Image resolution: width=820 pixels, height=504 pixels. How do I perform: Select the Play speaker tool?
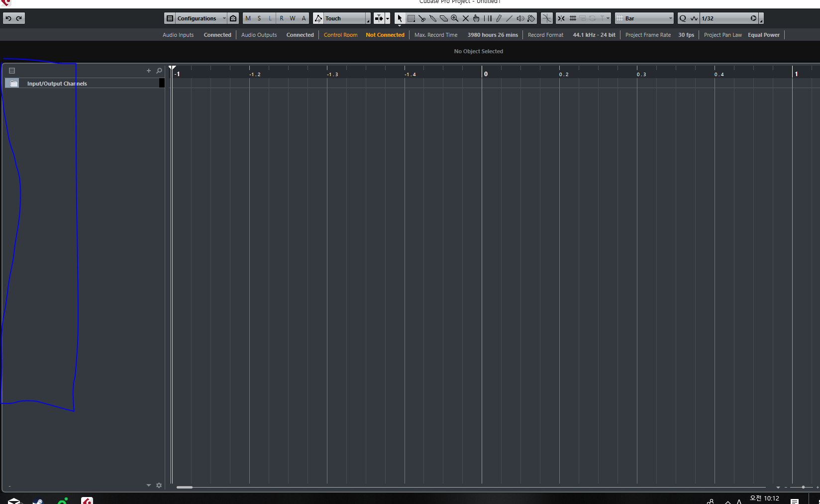(x=520, y=18)
